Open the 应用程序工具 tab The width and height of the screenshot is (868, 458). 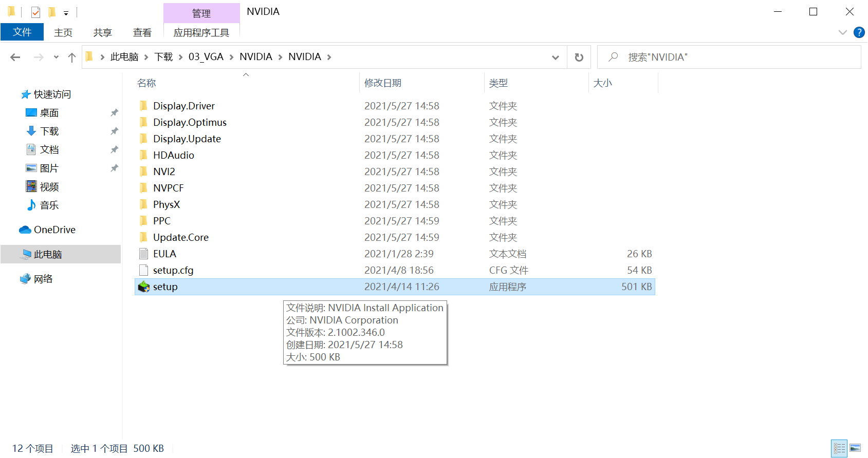coord(201,33)
